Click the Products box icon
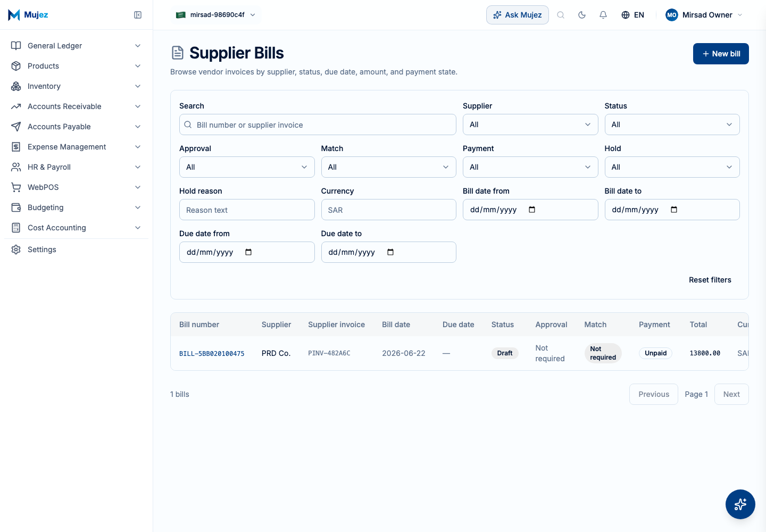Screen dimensions: 766x532 [16, 66]
